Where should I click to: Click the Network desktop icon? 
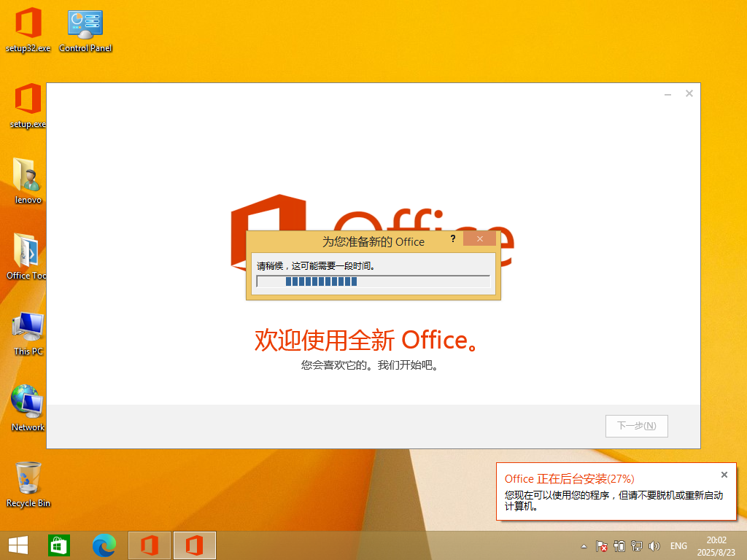28,407
